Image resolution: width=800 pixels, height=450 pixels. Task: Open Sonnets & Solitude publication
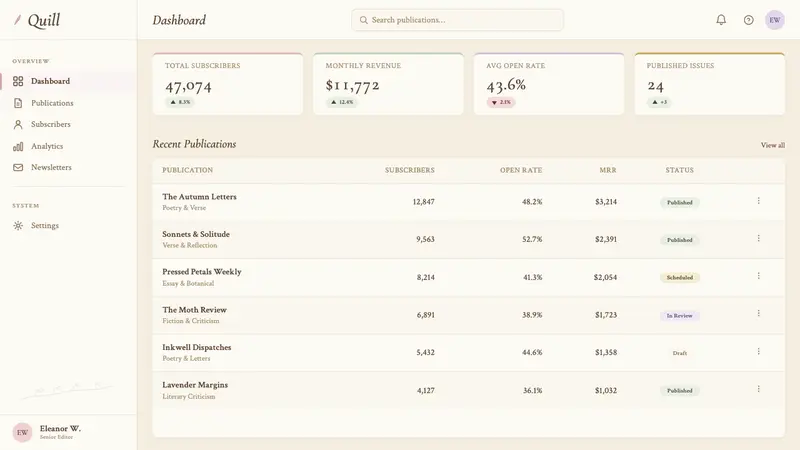click(196, 234)
